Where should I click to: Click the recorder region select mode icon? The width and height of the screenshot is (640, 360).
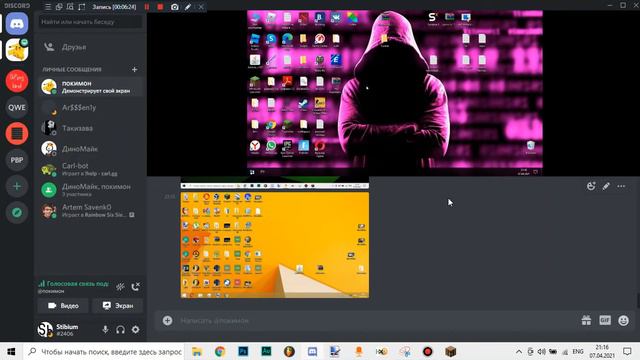tap(82, 7)
